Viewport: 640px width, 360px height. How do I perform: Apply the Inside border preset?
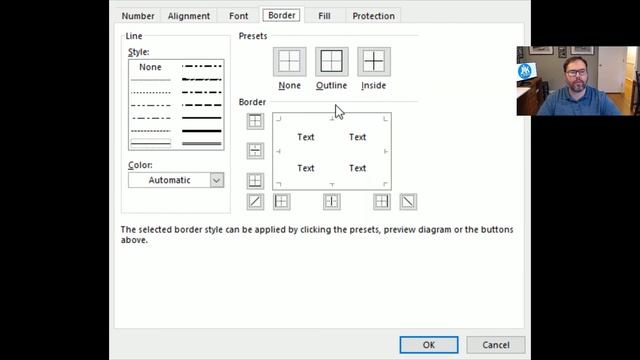(x=374, y=62)
